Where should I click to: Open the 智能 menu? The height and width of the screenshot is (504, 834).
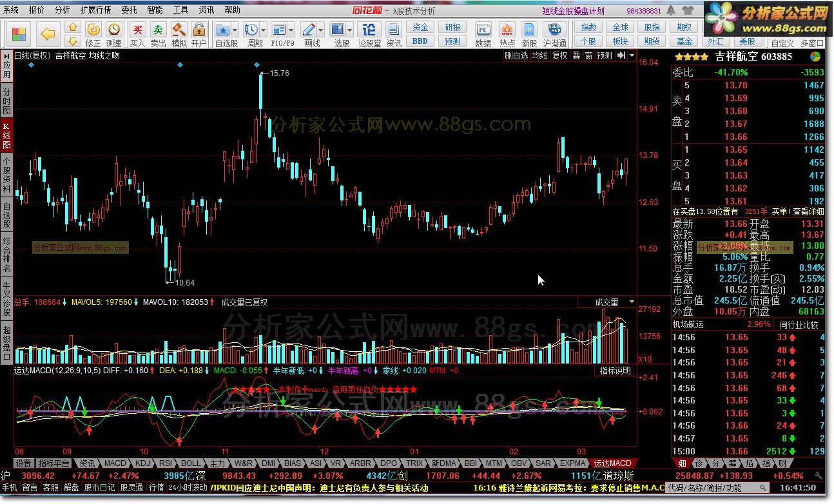(155, 10)
